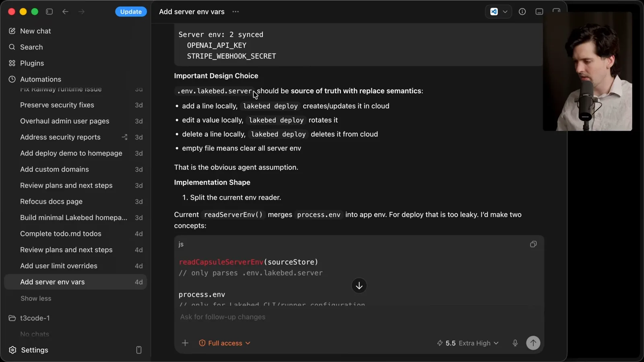Click the branch icon on Address security reports
This screenshot has width=644, height=362.
(125, 137)
